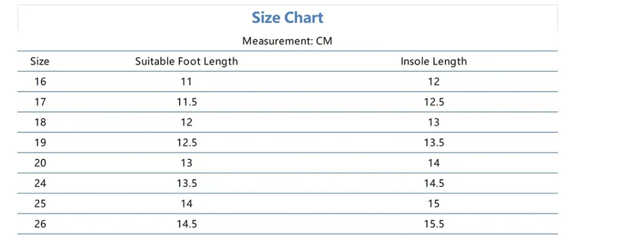This screenshot has width=644, height=237.
Task: Click foot length 11 for size 16
Action: point(187,82)
